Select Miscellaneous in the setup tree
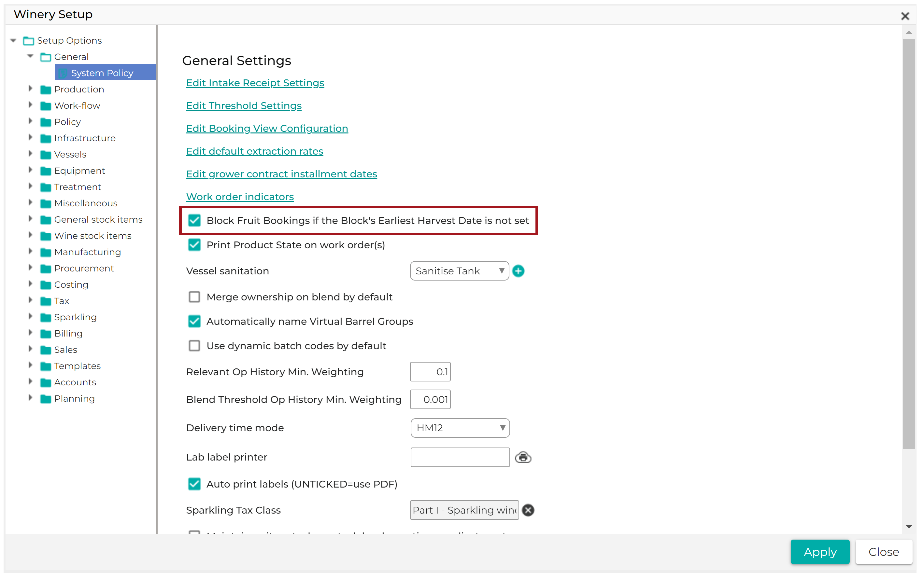924x579 pixels. (x=86, y=203)
